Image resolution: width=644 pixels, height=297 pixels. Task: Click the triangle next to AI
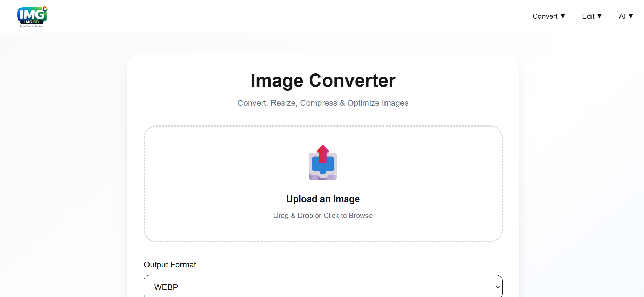[x=631, y=16]
